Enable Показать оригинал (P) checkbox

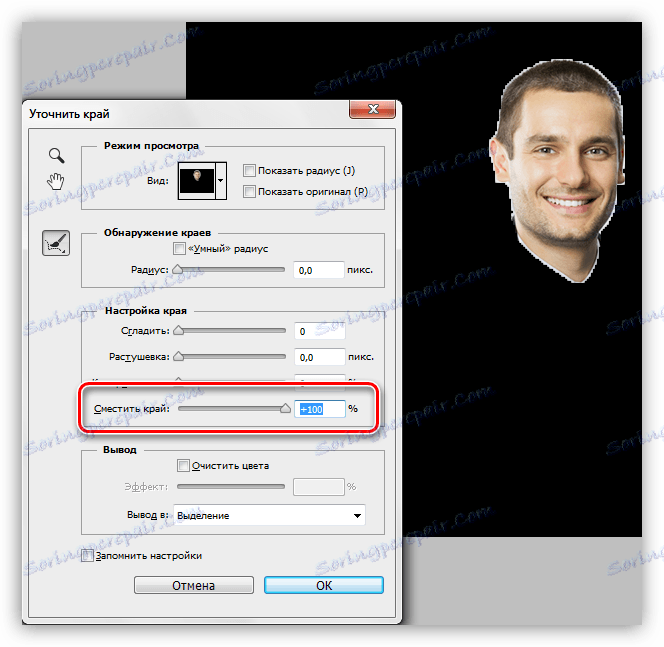click(249, 191)
